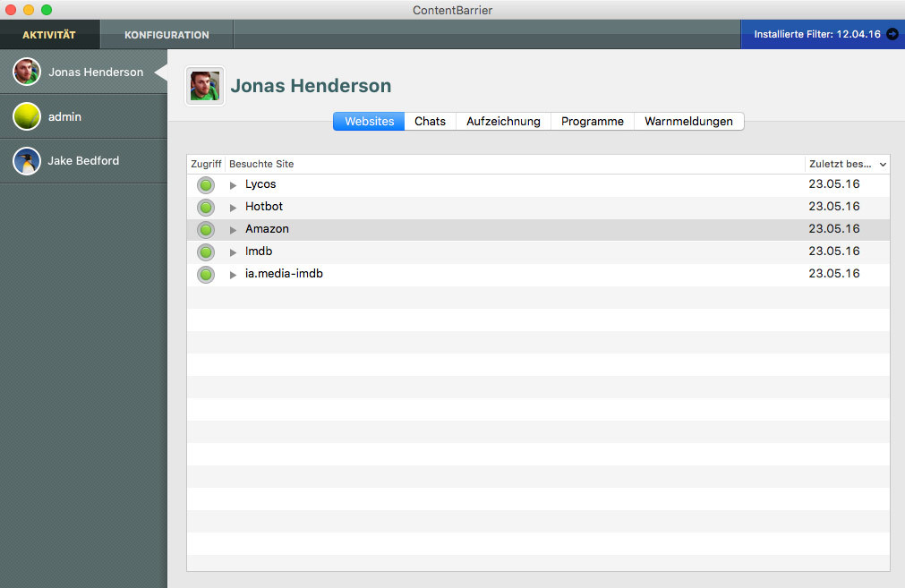This screenshot has height=588, width=905.
Task: Click the Amazon site name
Action: coord(267,229)
